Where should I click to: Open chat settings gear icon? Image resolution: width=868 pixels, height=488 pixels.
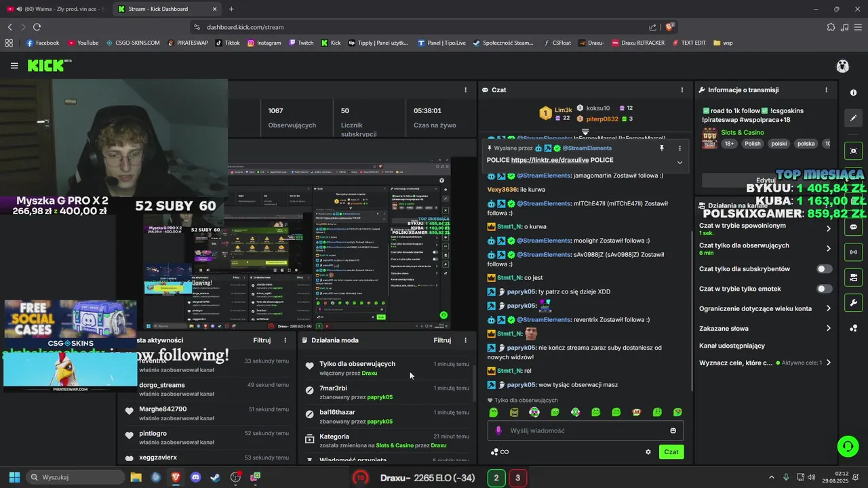(x=648, y=452)
